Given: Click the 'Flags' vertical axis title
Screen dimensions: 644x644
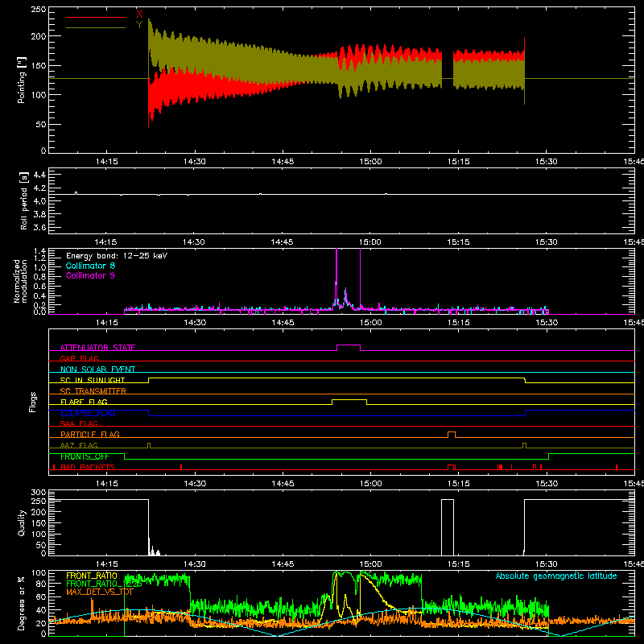Looking at the screenshot, I should [x=32, y=402].
